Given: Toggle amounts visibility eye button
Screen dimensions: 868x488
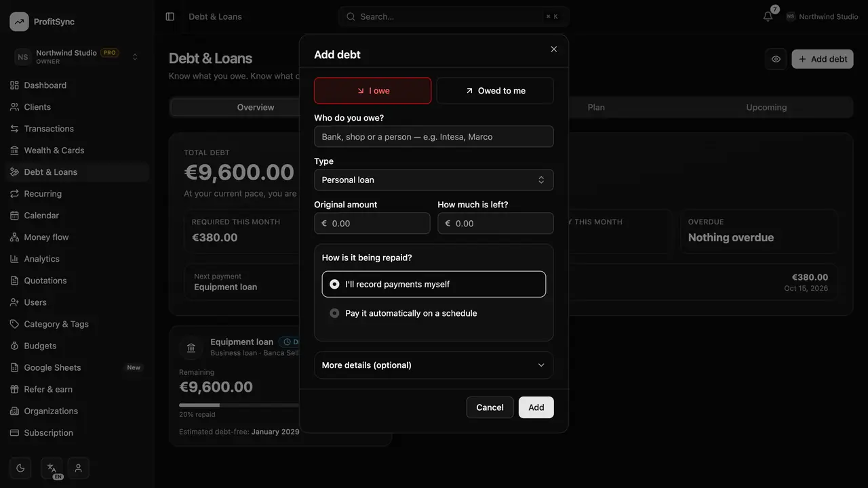Looking at the screenshot, I should click(776, 59).
